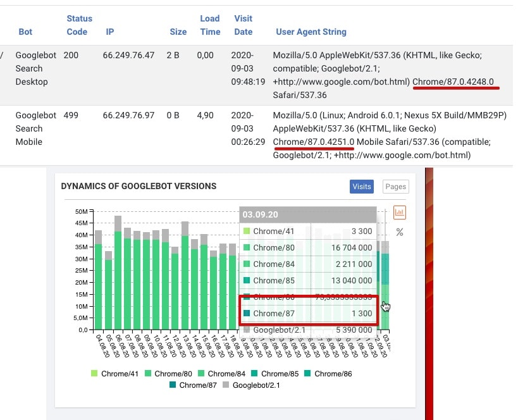Click the Chrome/85 teal swatch in tooltip
This screenshot has width=518, height=420.
click(247, 280)
